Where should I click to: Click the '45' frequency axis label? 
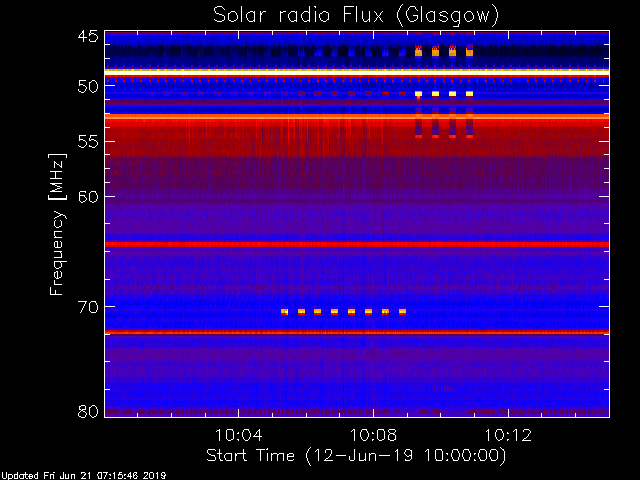(88, 37)
